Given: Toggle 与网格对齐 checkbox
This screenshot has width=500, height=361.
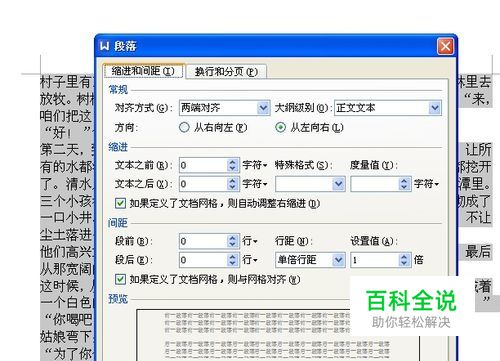Looking at the screenshot, I should 120,279.
